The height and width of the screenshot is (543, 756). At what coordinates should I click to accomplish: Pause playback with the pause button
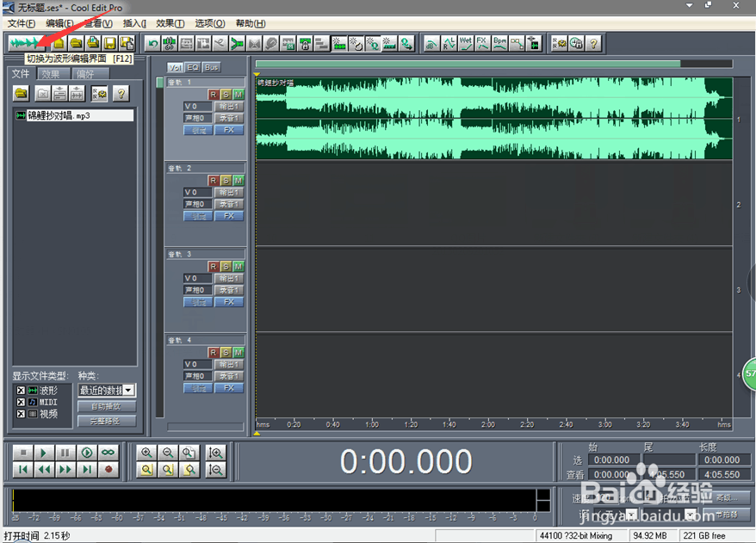[65, 453]
